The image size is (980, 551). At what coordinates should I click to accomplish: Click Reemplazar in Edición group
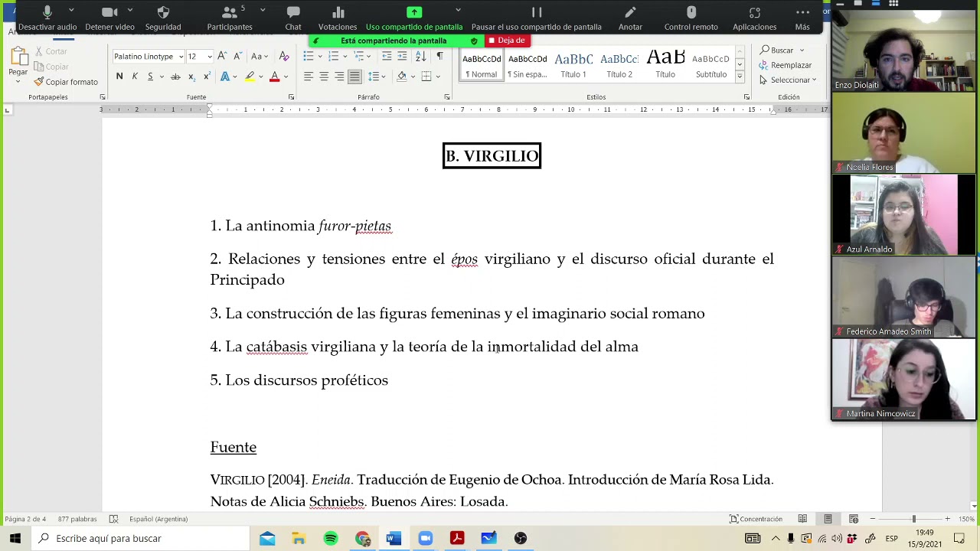[x=786, y=65]
